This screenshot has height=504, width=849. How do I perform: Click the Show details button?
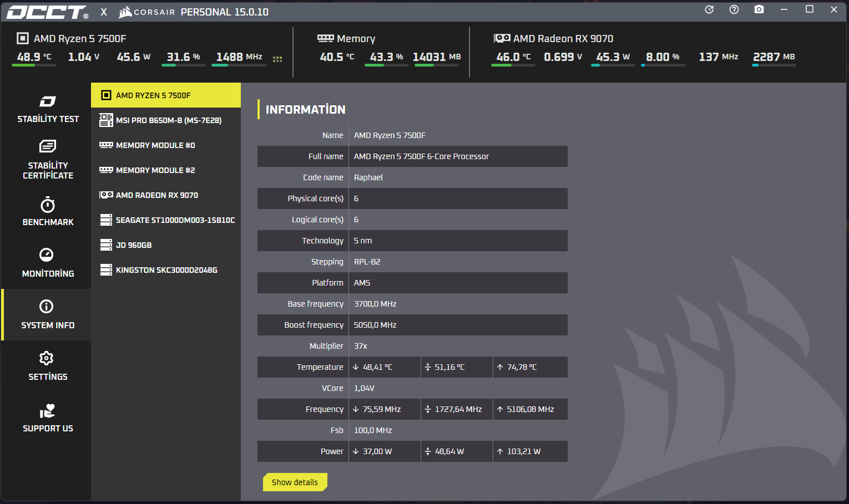click(295, 482)
